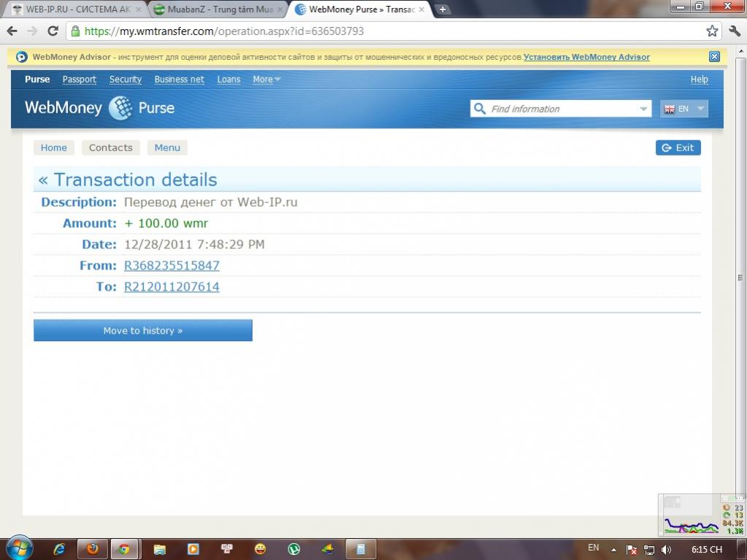Click the network tray icon
Viewport: 747px width, 560px height.
click(649, 550)
